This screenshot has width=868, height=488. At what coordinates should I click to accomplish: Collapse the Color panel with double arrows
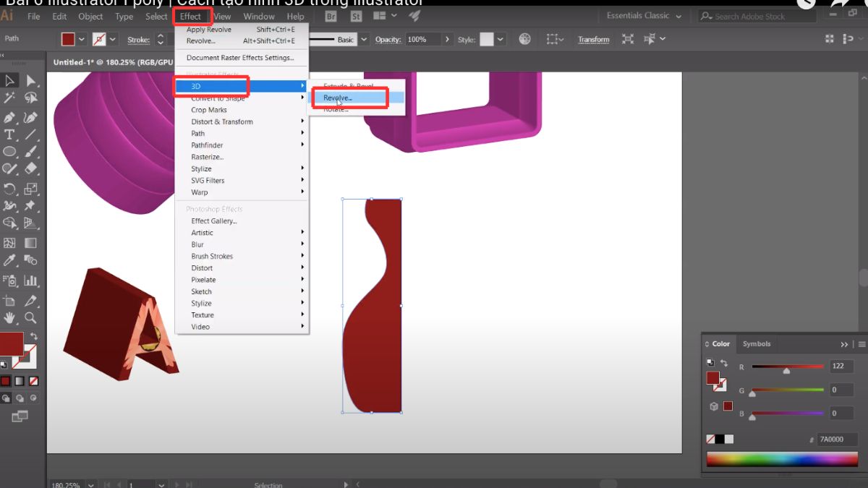coord(844,344)
